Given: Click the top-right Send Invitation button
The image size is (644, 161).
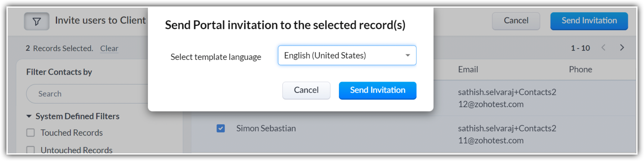Looking at the screenshot, I should 589,21.
